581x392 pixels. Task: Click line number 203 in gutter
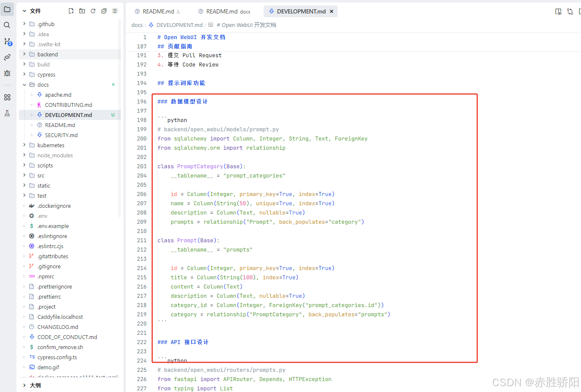pyautogui.click(x=141, y=166)
